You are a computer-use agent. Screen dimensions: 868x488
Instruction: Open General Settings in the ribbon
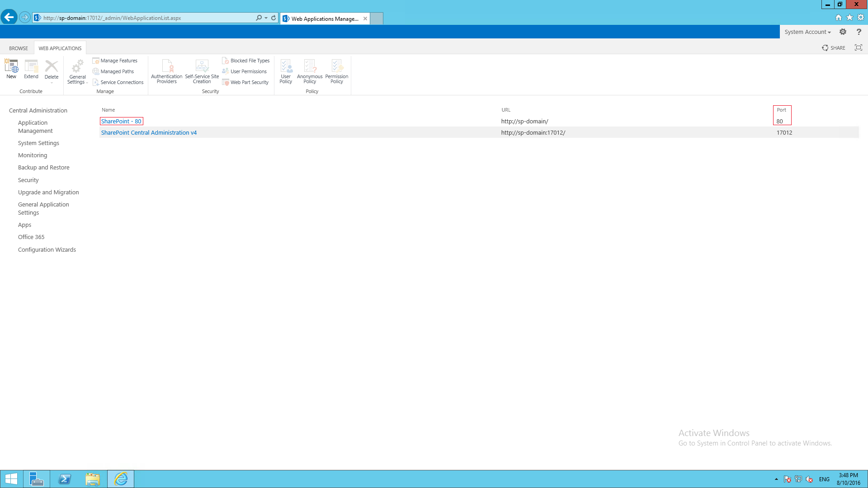[x=77, y=71]
